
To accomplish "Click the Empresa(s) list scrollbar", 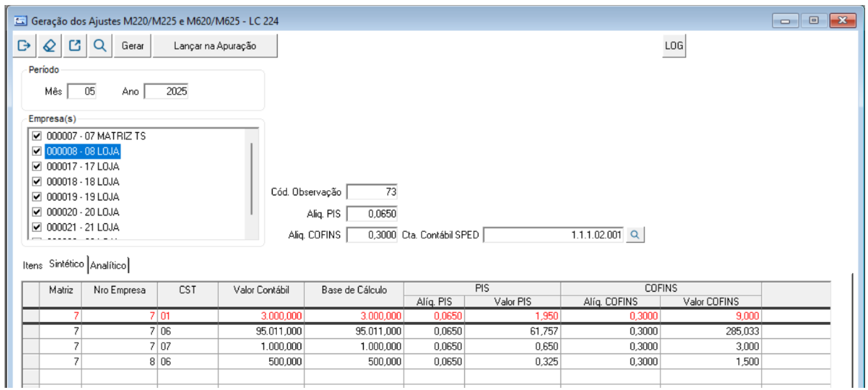I will click(251, 178).
